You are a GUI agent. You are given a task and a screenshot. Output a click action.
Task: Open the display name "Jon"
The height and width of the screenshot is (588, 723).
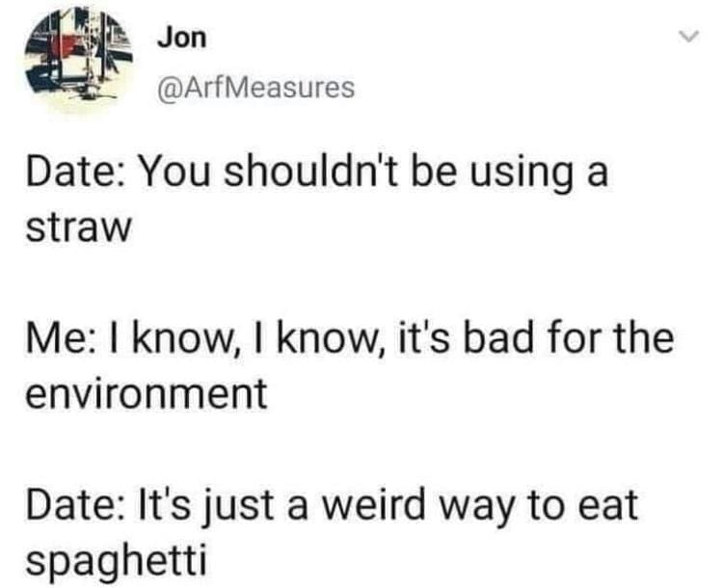[x=180, y=39]
